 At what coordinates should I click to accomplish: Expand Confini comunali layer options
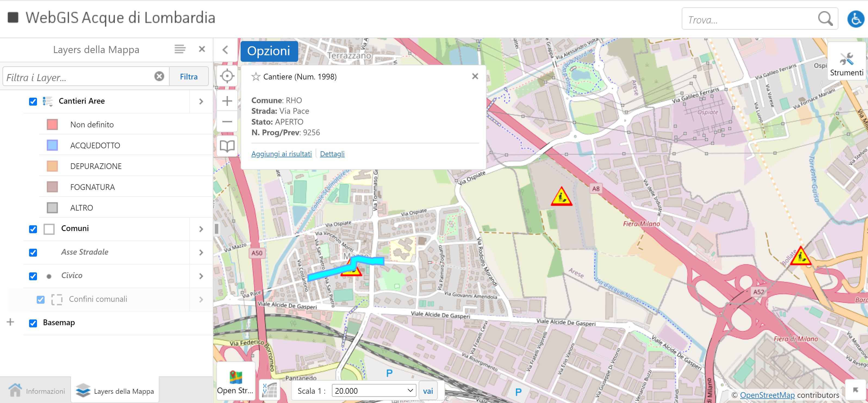pos(201,300)
